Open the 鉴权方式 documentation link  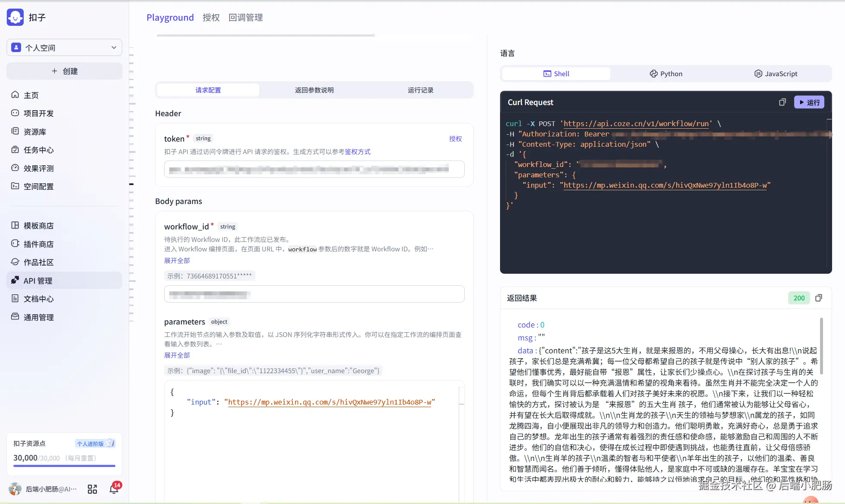(x=357, y=152)
